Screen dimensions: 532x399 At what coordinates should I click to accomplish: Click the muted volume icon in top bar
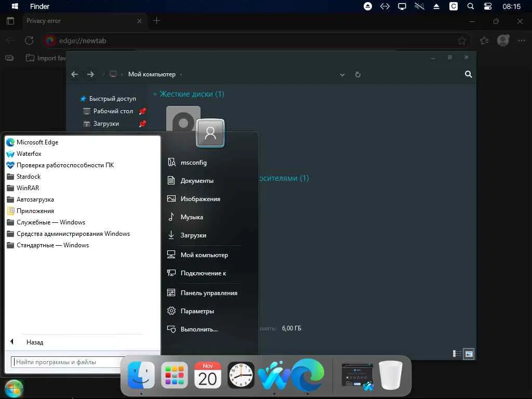pos(419,6)
